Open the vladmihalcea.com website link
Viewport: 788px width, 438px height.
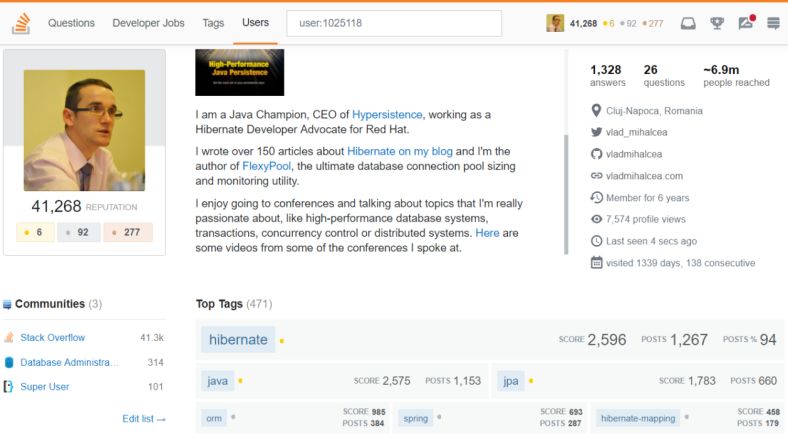click(644, 176)
